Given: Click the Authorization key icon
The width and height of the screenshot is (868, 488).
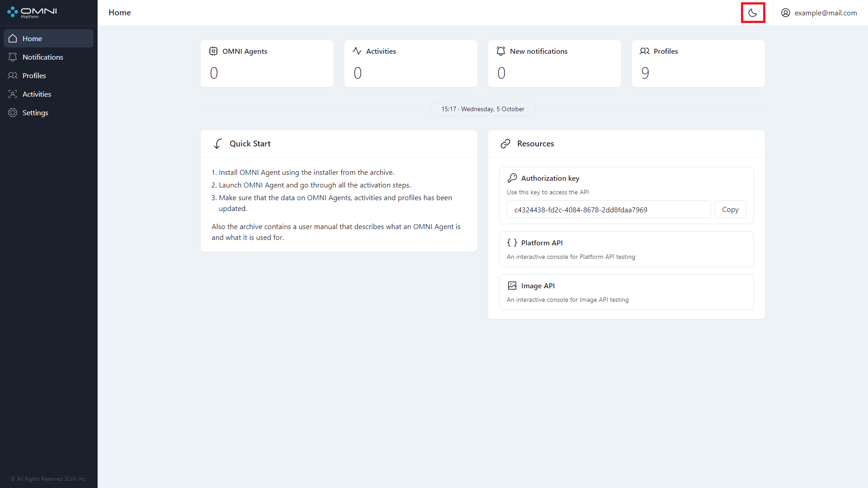Looking at the screenshot, I should 512,178.
